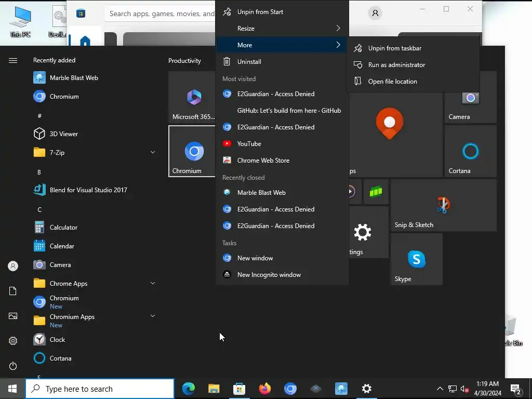Image resolution: width=532 pixels, height=399 pixels.
Task: Click the letter B section header
Action: click(x=39, y=172)
